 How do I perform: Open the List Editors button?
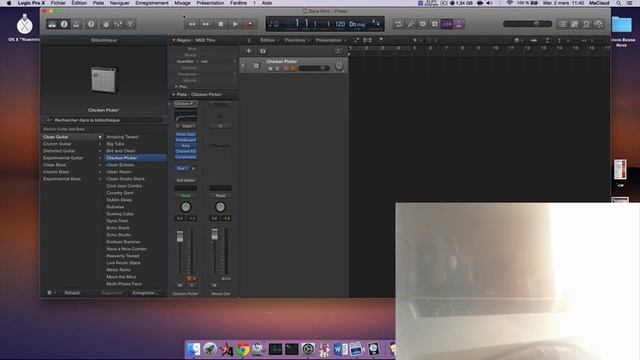pos(562,24)
